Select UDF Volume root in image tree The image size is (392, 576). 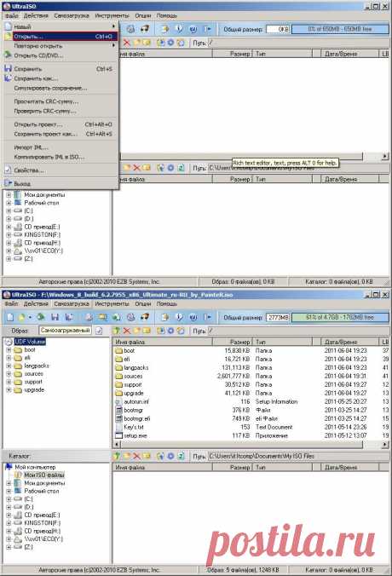[30, 342]
